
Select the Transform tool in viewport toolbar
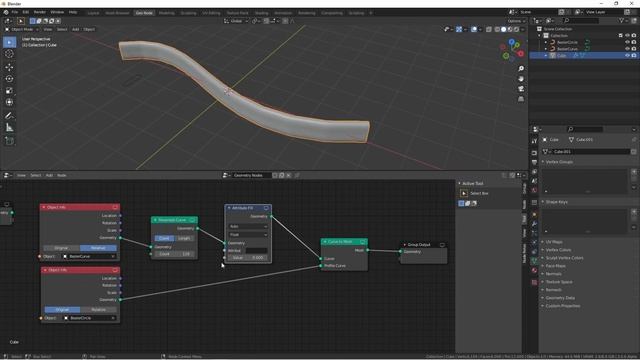click(9, 102)
